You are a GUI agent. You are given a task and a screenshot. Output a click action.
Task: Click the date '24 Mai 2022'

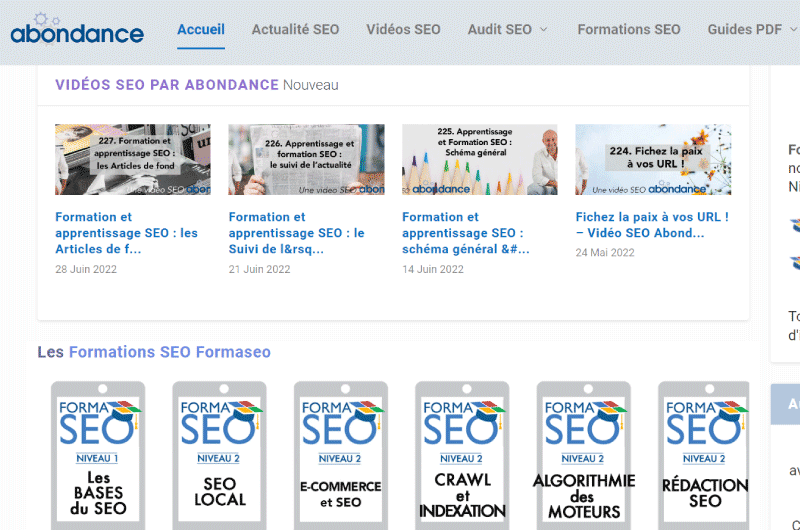coord(605,253)
